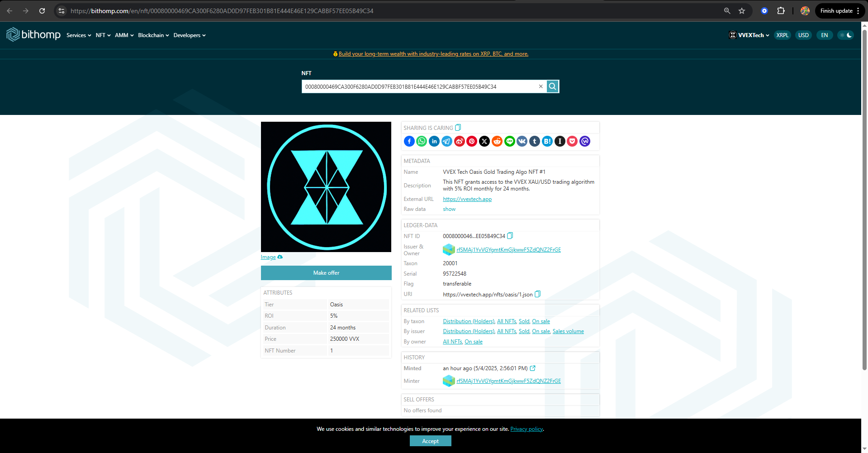Share via the WhatsApp icon
Viewport: 868px width, 453px height.
(x=422, y=141)
